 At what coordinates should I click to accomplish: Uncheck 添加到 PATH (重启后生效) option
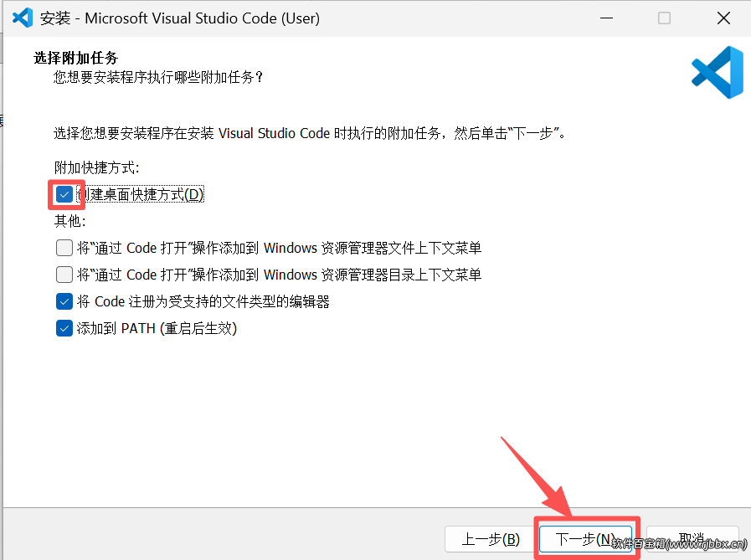(64, 329)
